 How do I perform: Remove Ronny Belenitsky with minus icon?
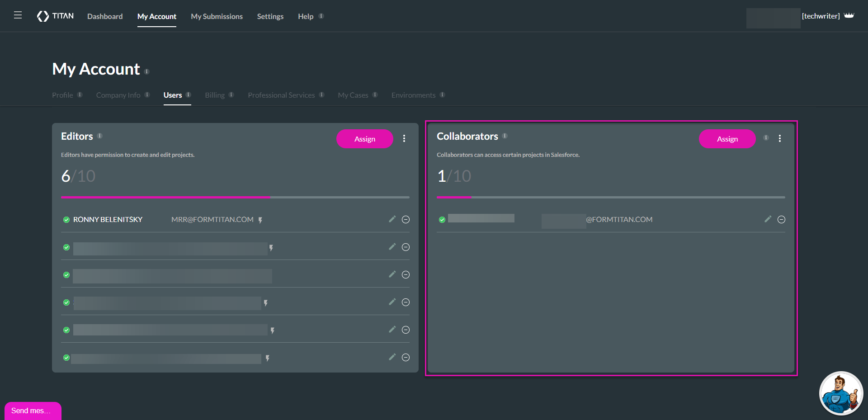[x=406, y=219]
